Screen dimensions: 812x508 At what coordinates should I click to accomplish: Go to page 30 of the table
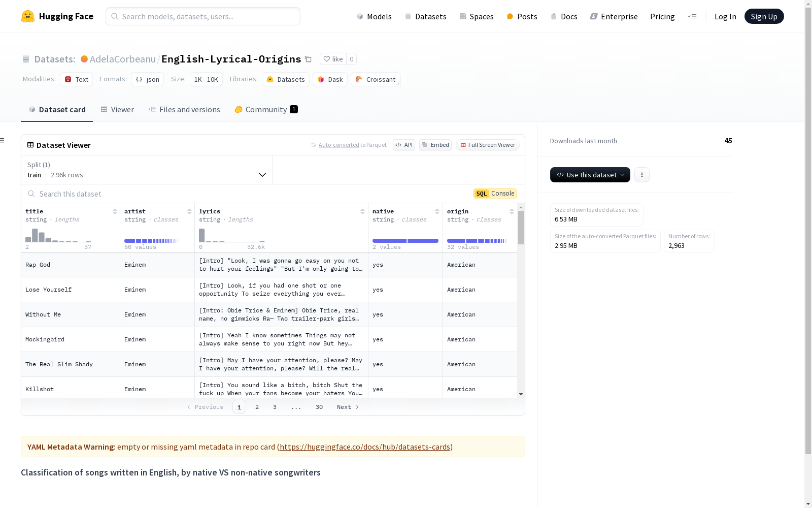(319, 407)
